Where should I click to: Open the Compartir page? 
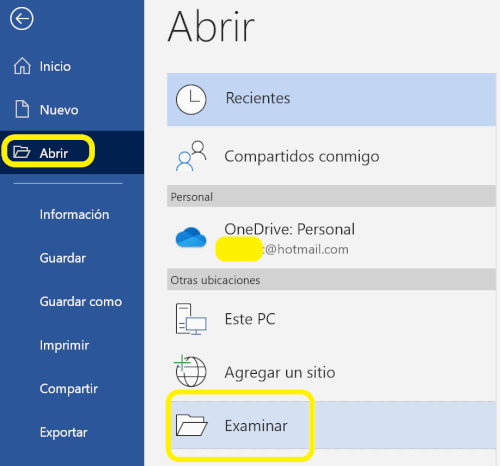coord(72,389)
